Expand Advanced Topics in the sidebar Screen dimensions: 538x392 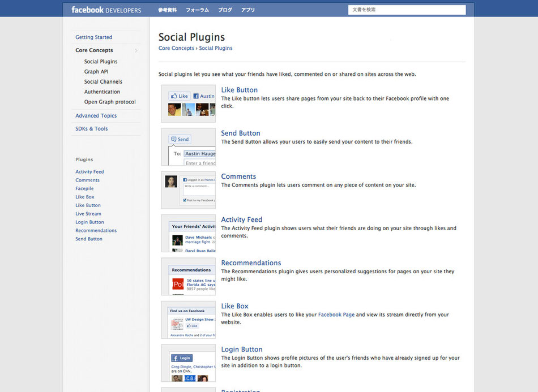point(96,115)
